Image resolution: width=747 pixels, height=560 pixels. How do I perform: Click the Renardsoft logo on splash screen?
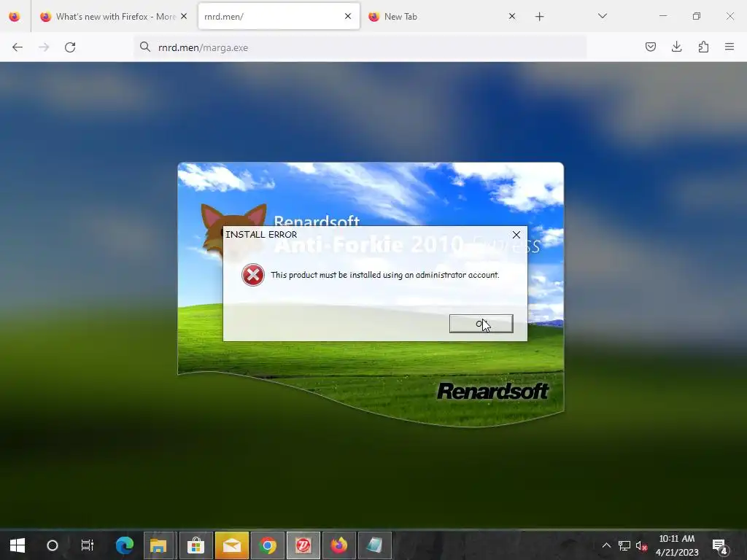492,392
